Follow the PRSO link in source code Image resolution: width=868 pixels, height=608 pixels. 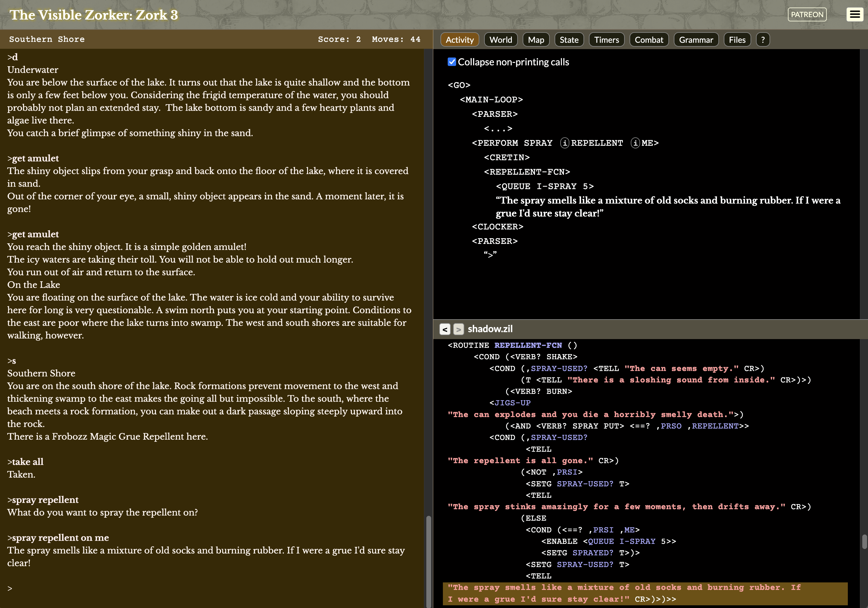click(x=671, y=426)
